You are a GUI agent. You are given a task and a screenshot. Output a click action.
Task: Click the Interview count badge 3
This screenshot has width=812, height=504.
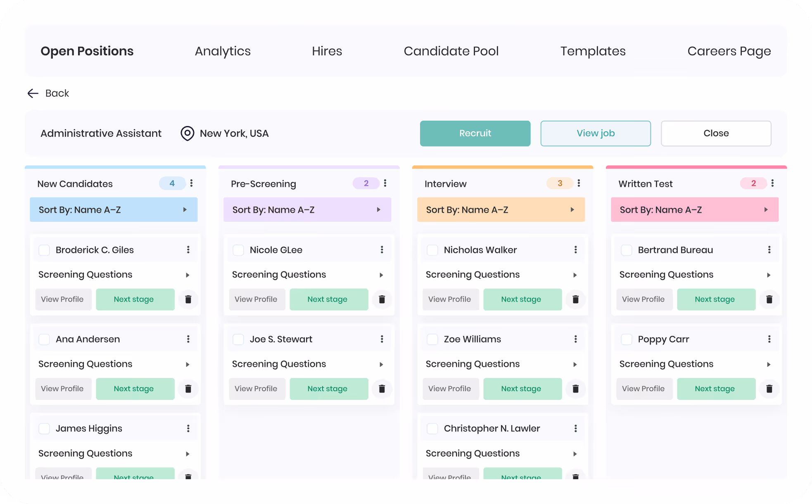[x=560, y=183]
